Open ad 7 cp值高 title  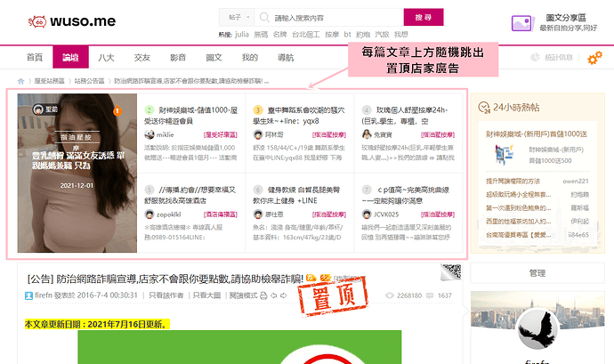(x=405, y=195)
